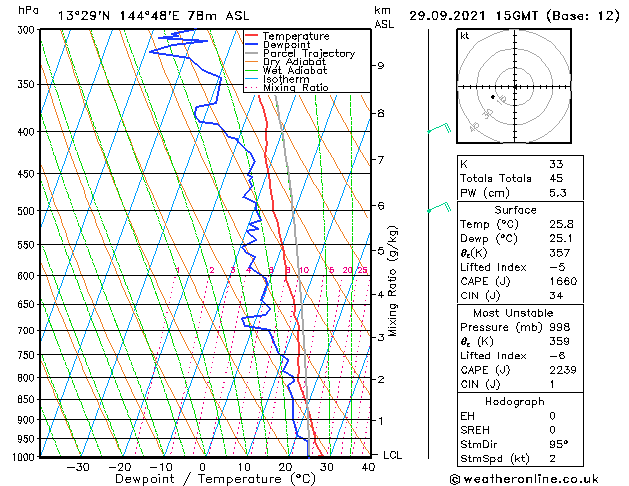This screenshot has height=486, width=629.
Task: Click the black dot on the hodograph
Action: (493, 97)
